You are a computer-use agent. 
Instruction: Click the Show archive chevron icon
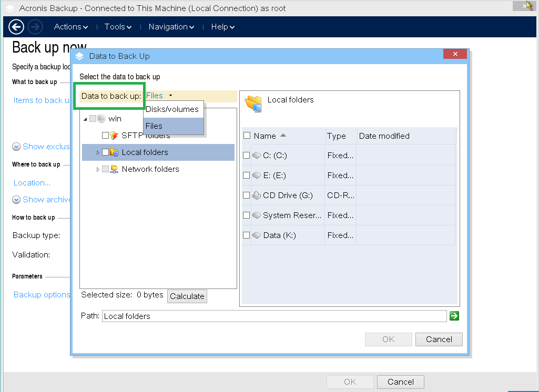16,200
